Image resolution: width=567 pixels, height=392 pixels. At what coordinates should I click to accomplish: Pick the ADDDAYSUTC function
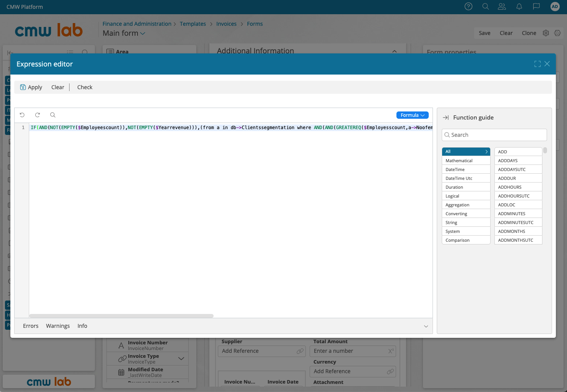(518, 169)
